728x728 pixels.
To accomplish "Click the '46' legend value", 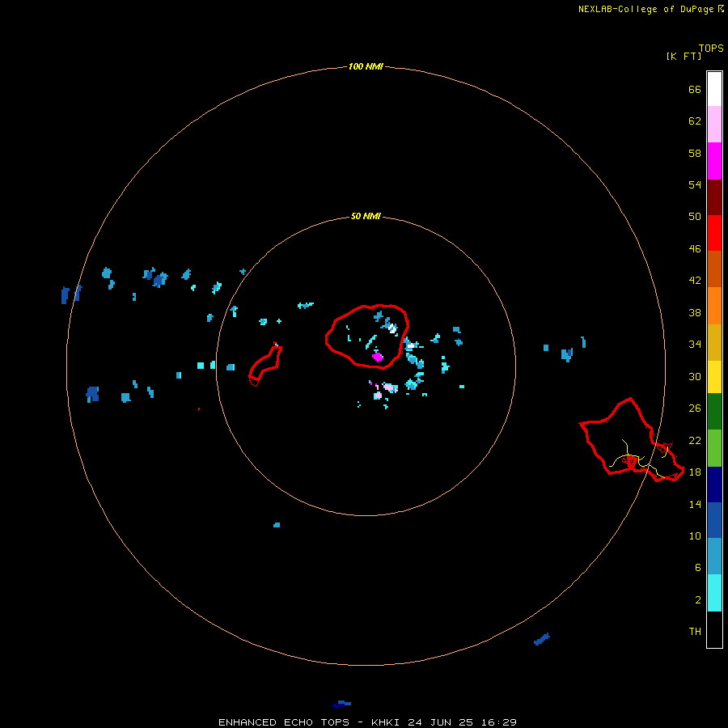I will coord(695,248).
